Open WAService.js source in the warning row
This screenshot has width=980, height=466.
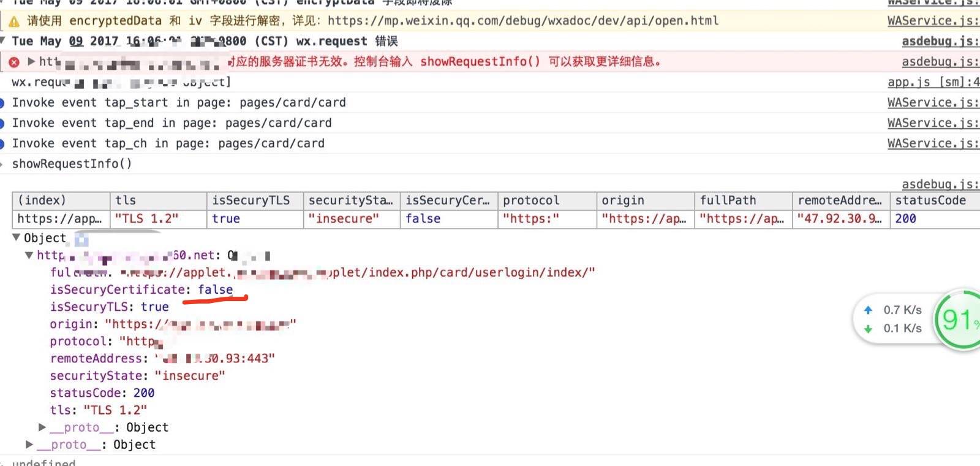click(933, 21)
